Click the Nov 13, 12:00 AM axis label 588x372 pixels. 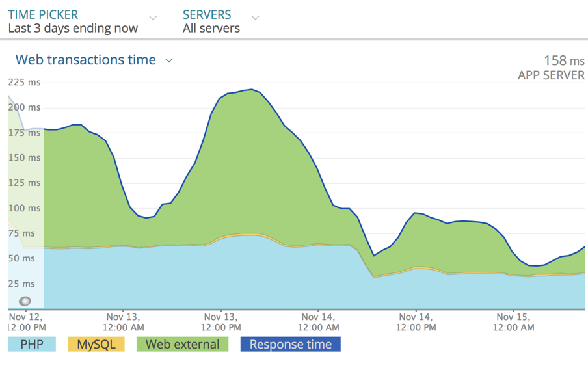tap(124, 322)
